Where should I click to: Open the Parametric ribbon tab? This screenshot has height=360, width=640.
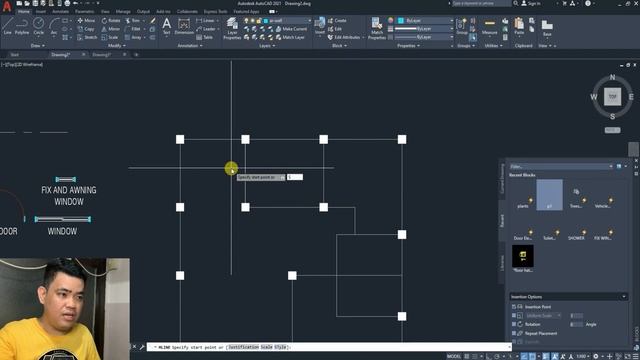[x=84, y=11]
